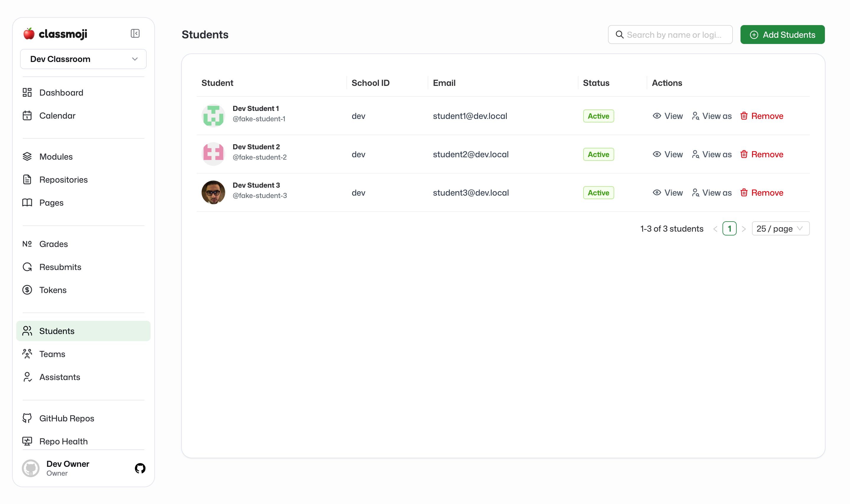Click the Teams group icon
The height and width of the screenshot is (504, 850).
[x=27, y=354]
